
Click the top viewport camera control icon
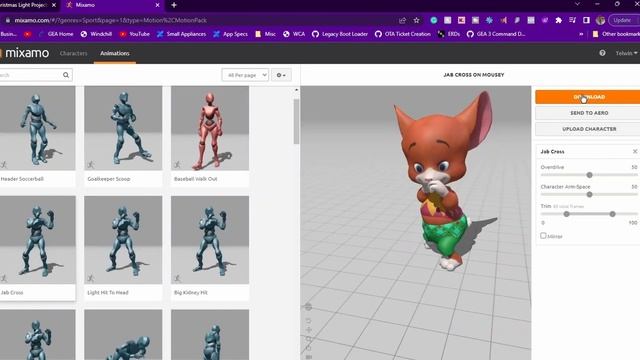(x=308, y=307)
